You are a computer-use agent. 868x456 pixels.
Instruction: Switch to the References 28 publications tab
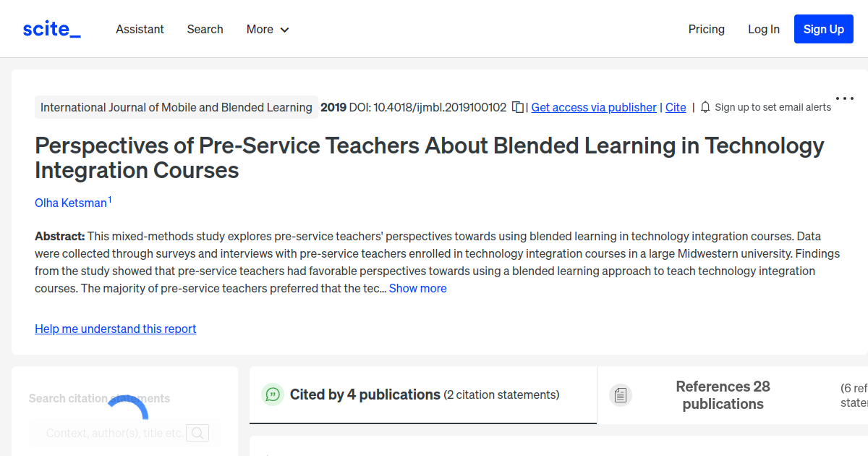pyautogui.click(x=723, y=394)
